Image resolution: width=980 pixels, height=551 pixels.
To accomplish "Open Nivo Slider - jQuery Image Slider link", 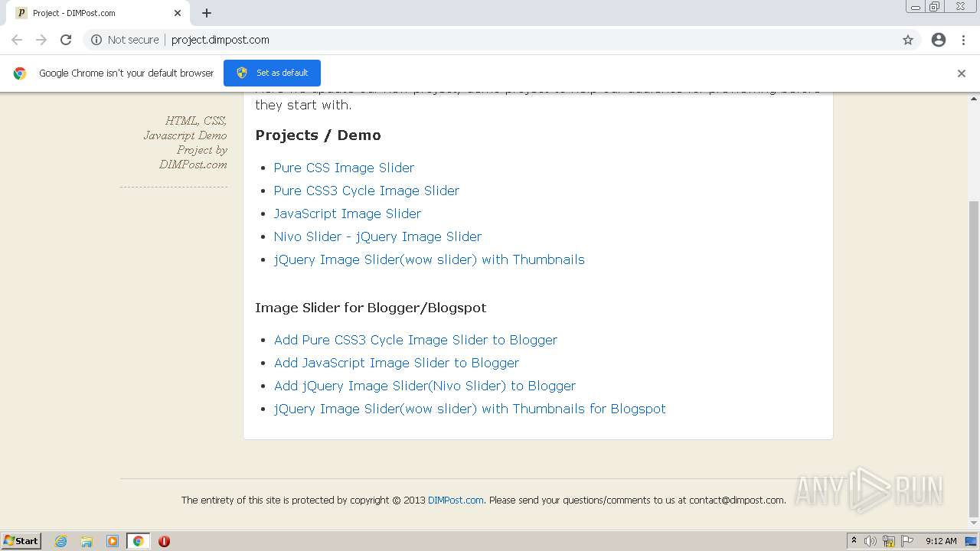I will (x=377, y=236).
